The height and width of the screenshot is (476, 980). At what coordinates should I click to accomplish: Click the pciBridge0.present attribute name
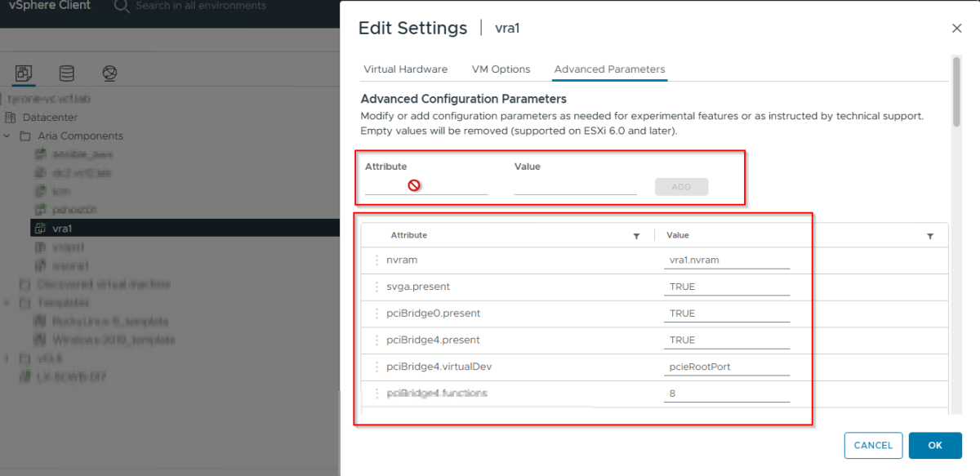[x=433, y=314]
